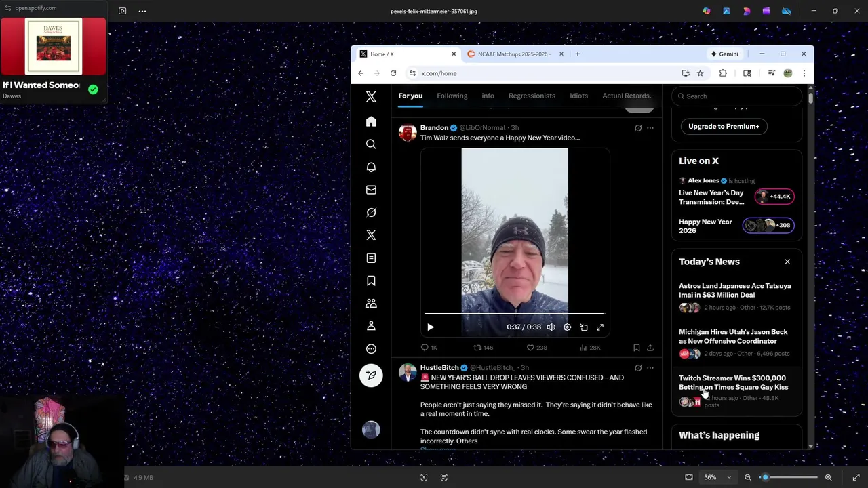Screen dimensions: 868x488
Task: Open Messages envelope icon in X sidebar
Action: click(371, 190)
